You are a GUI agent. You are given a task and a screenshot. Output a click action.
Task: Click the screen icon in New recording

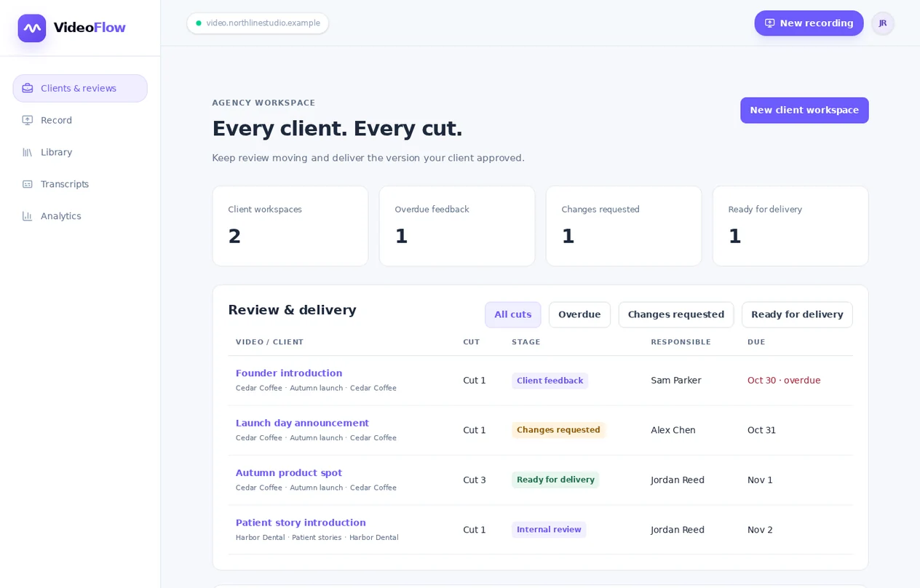pos(770,23)
